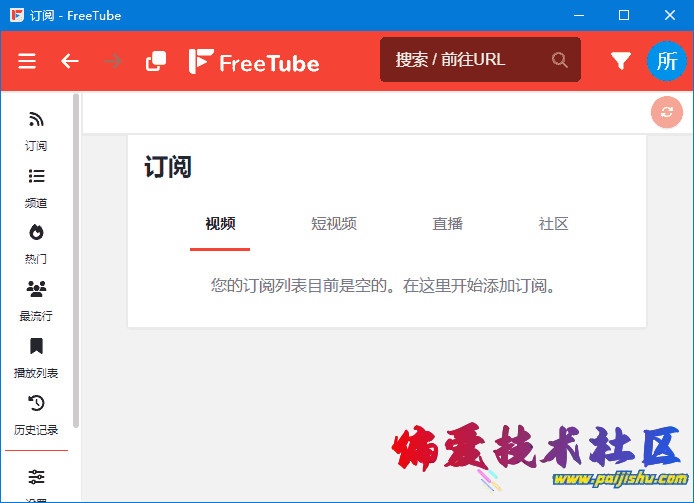The image size is (694, 503).
Task: Minimize the FreeTube window
Action: (578, 15)
